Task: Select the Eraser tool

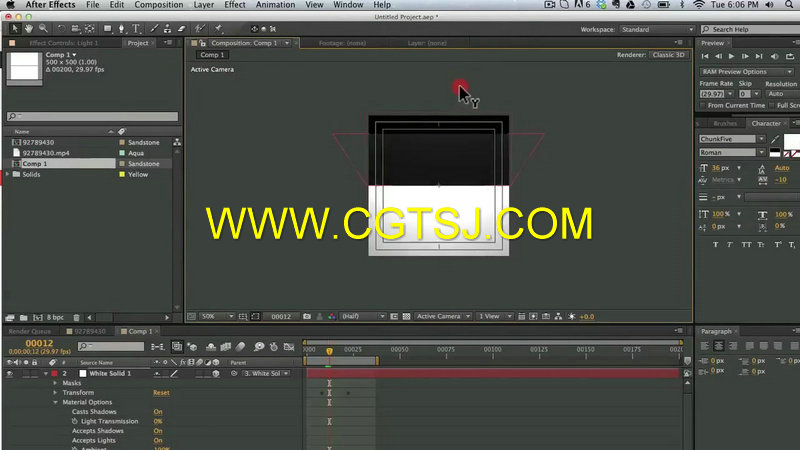Action: (x=181, y=29)
